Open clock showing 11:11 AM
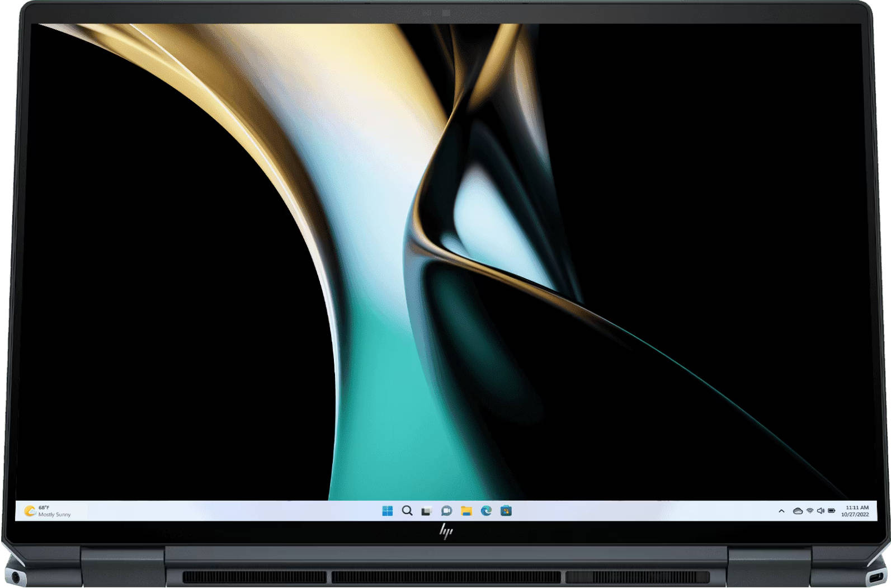Viewport: 891px width, 588px height. (x=857, y=507)
